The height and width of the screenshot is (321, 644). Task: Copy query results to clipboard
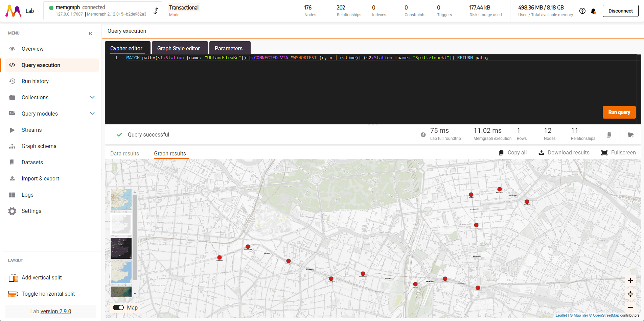tap(609, 134)
